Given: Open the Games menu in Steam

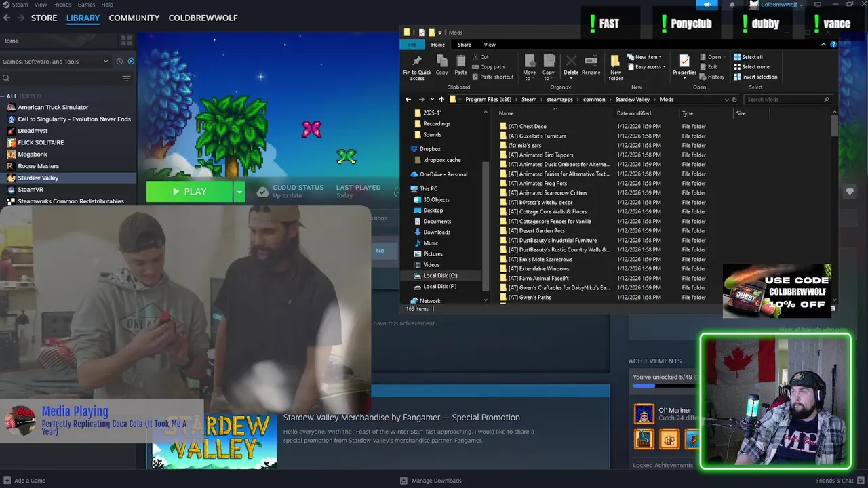Looking at the screenshot, I should (86, 5).
